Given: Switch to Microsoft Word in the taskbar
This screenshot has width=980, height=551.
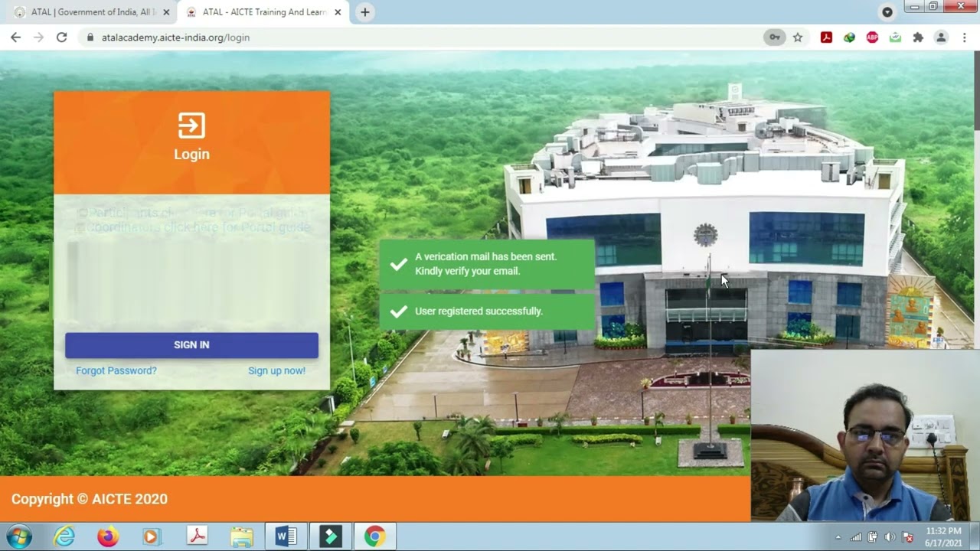Looking at the screenshot, I should [x=286, y=536].
